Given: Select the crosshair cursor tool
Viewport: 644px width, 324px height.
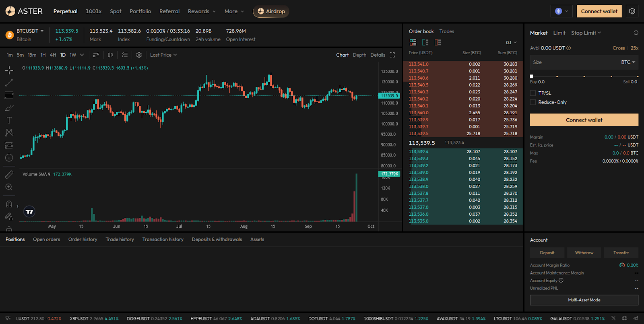Looking at the screenshot, I should click(x=9, y=70).
